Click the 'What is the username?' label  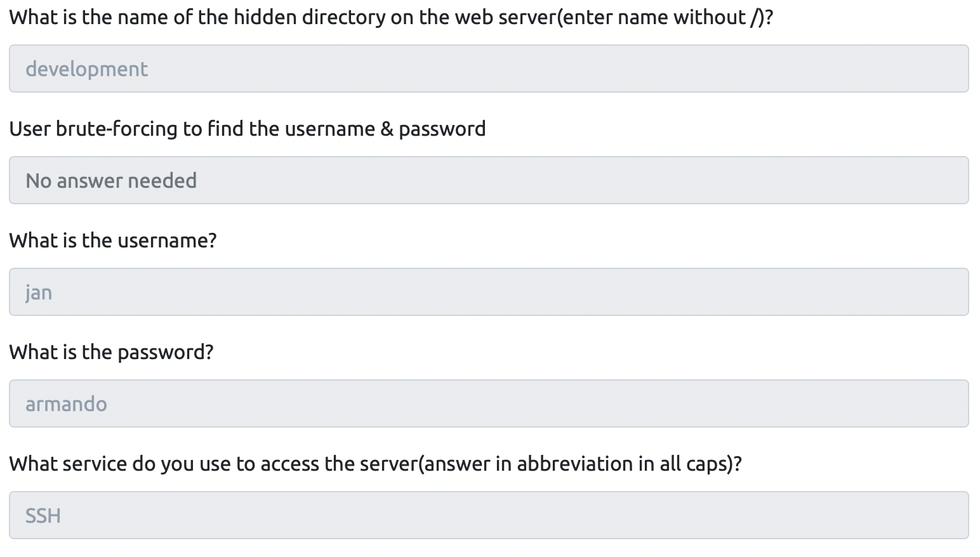click(112, 240)
